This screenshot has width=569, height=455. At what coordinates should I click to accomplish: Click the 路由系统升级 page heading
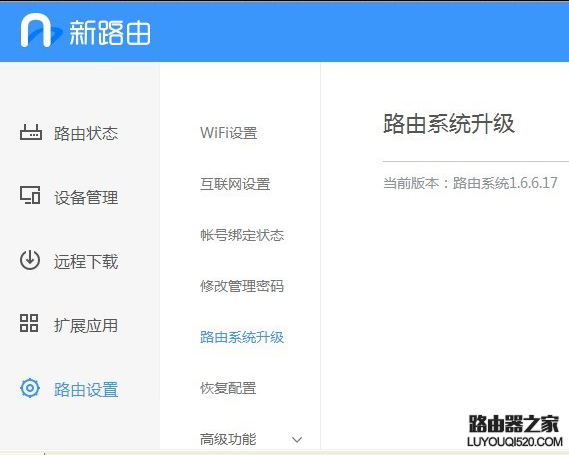click(449, 123)
